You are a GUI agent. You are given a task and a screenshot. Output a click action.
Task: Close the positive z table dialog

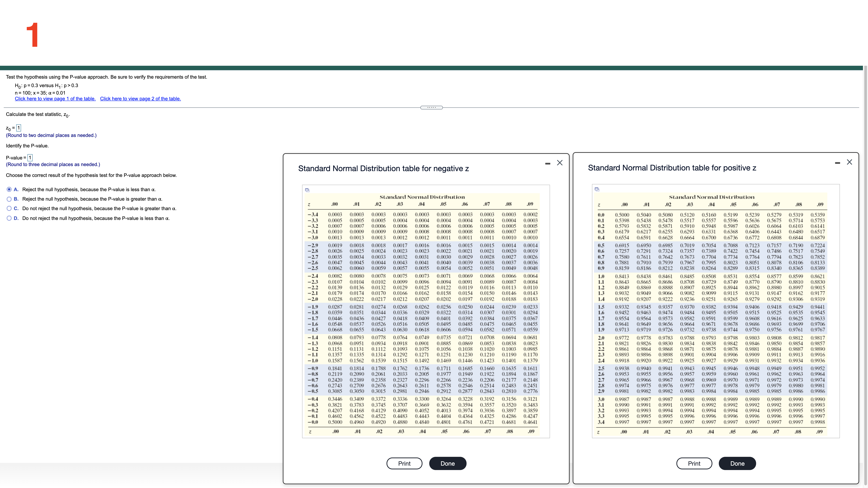pyautogui.click(x=850, y=162)
